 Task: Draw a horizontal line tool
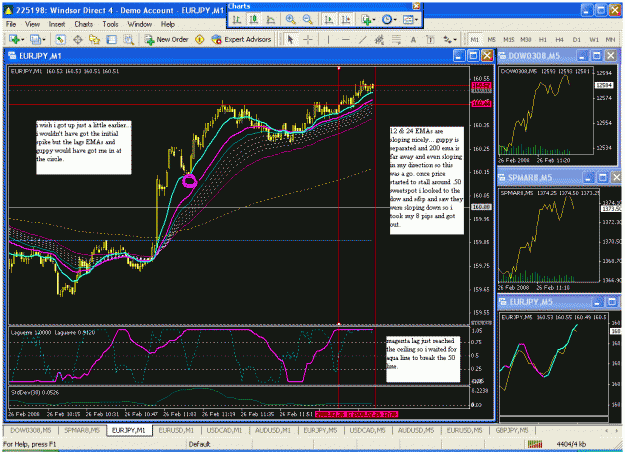(x=346, y=39)
